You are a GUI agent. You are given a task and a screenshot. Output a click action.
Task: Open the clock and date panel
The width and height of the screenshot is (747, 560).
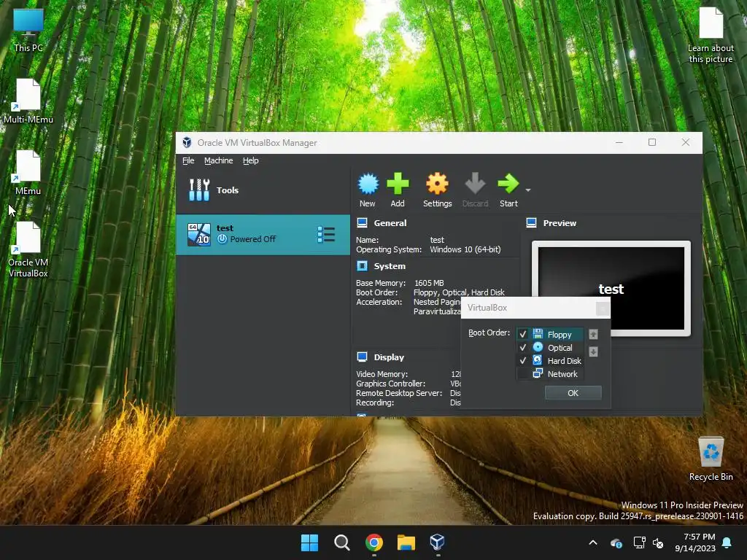click(695, 542)
